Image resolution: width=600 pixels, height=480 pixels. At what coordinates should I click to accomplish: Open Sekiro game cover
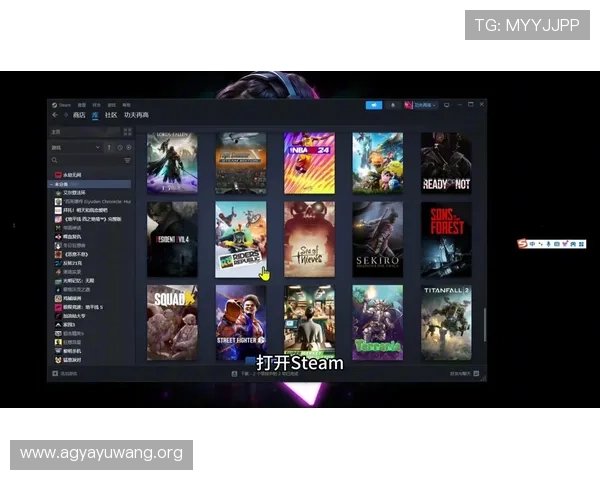(x=377, y=239)
